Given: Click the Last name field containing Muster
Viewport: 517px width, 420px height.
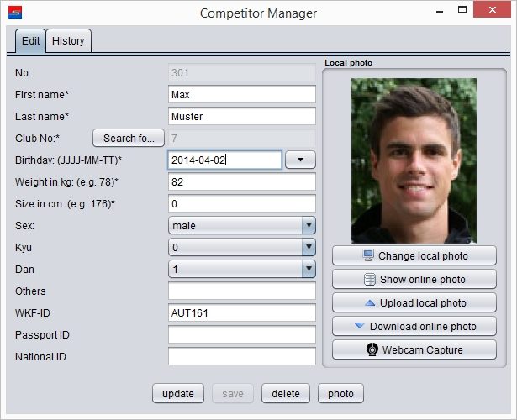Looking at the screenshot, I should pyautogui.click(x=241, y=116).
